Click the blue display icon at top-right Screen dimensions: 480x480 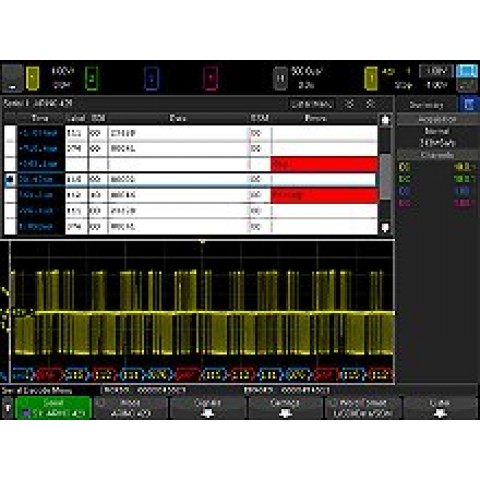[x=467, y=71]
